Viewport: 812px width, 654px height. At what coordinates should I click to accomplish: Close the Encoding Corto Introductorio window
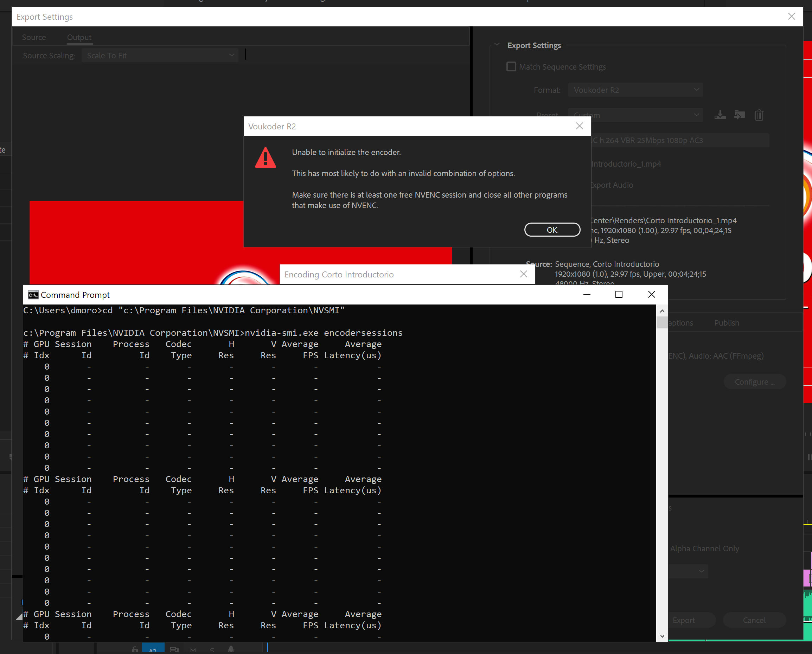[523, 274]
